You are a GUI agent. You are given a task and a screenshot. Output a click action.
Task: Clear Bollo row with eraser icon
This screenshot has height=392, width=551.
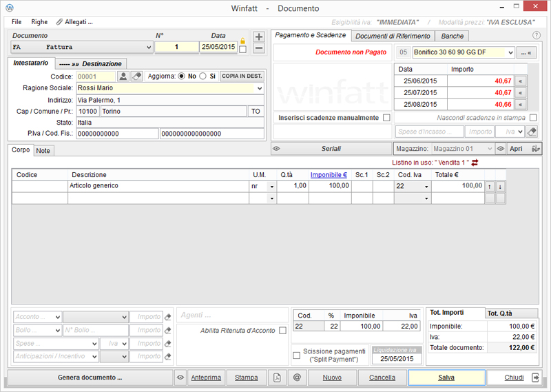(168, 331)
